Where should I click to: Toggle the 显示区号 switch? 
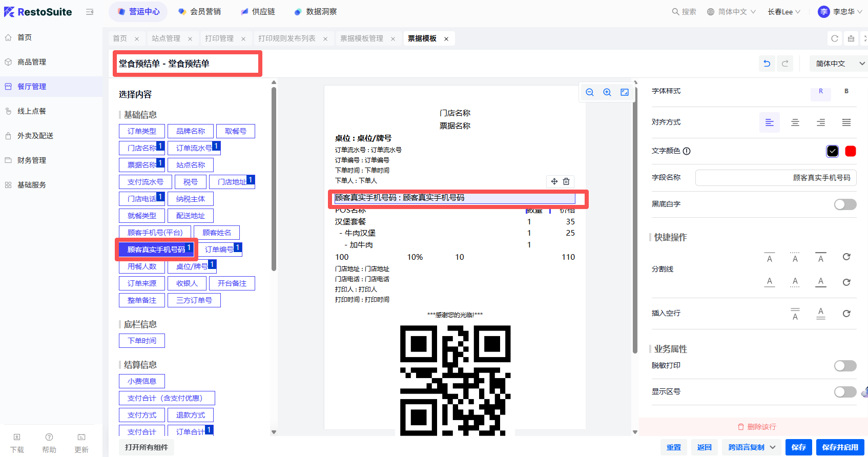(x=845, y=392)
